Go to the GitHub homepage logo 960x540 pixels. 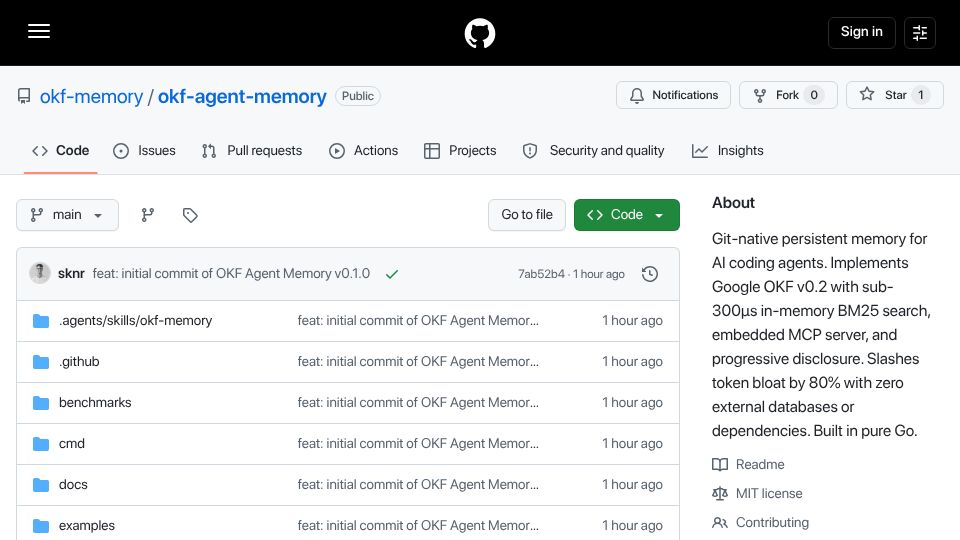pyautogui.click(x=480, y=33)
